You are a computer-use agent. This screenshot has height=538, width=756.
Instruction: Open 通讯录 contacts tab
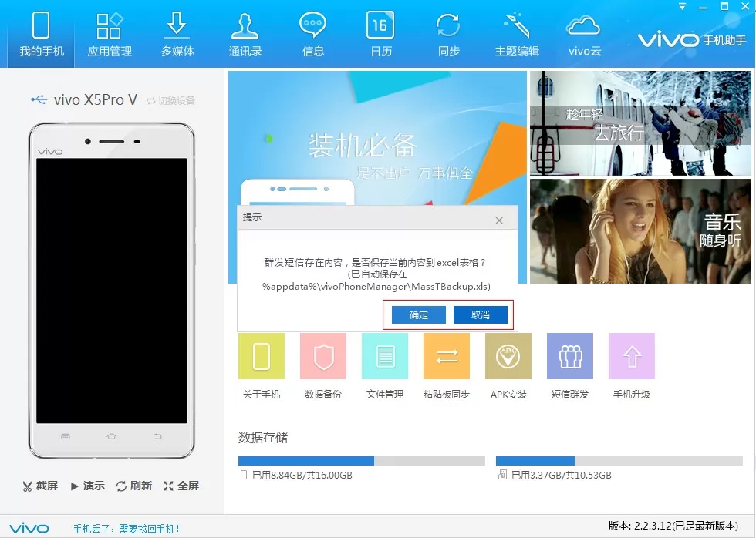[x=245, y=34]
